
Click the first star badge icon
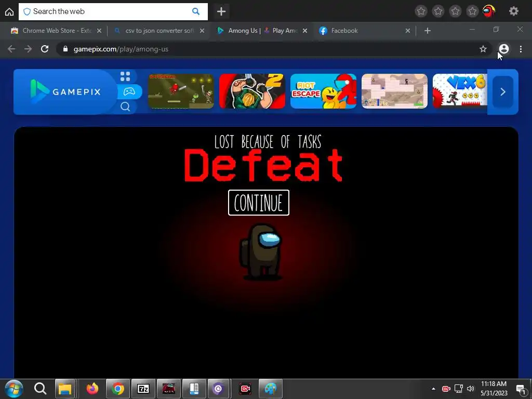(421, 11)
